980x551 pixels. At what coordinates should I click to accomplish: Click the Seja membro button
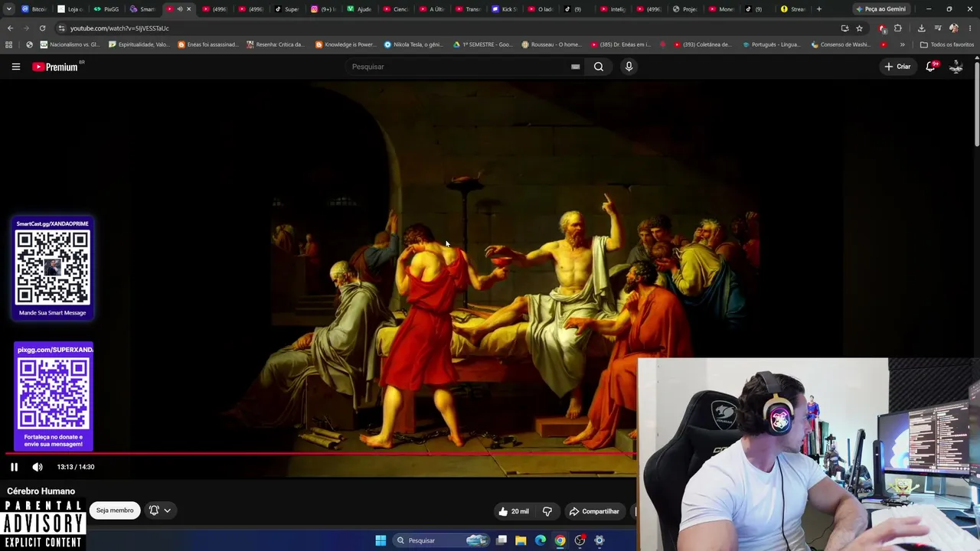(x=115, y=510)
